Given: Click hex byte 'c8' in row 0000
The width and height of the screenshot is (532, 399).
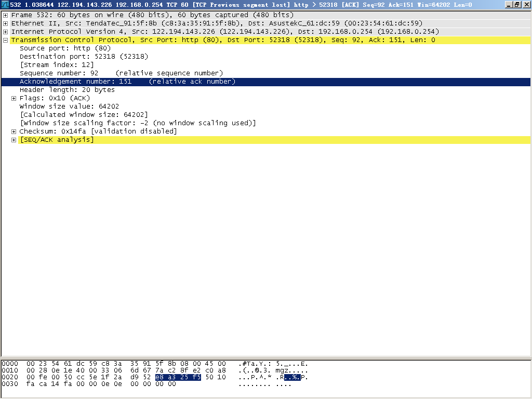Looking at the screenshot, I should [105, 364].
